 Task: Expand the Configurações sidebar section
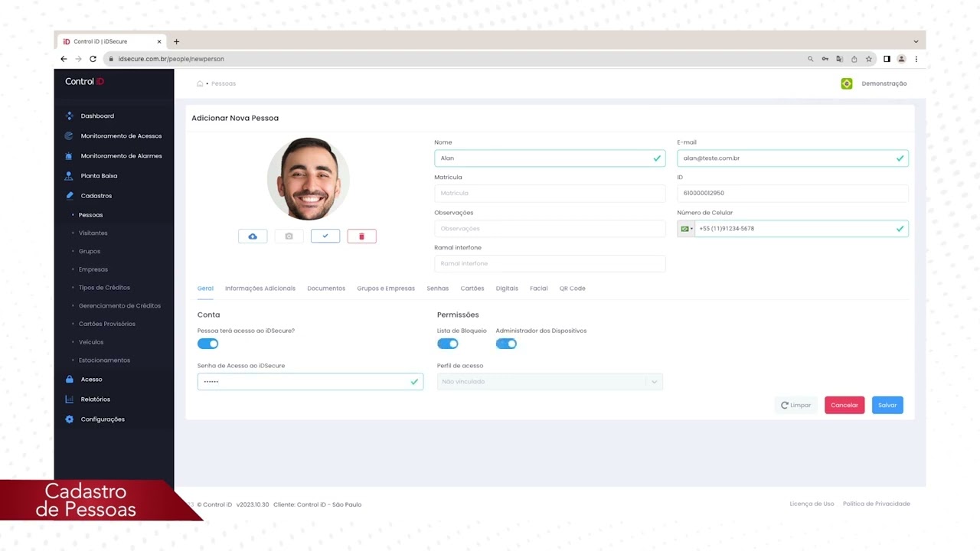click(x=103, y=419)
